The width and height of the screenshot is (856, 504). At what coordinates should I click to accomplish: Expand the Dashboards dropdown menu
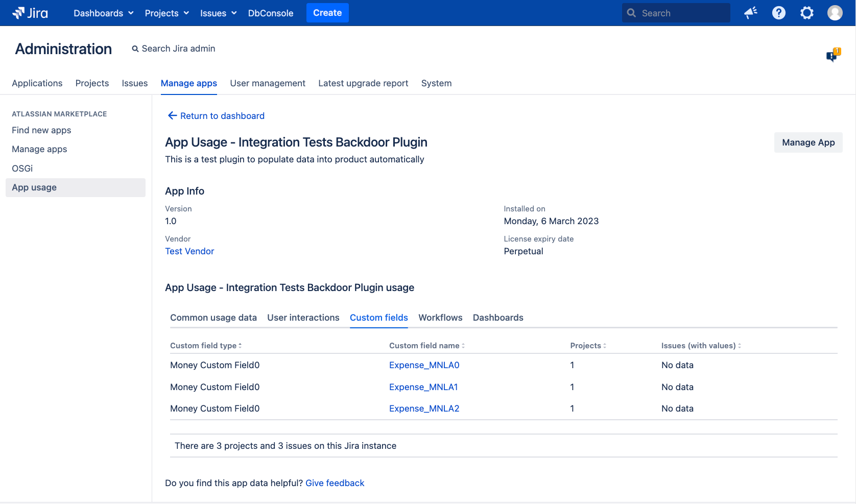(x=103, y=13)
